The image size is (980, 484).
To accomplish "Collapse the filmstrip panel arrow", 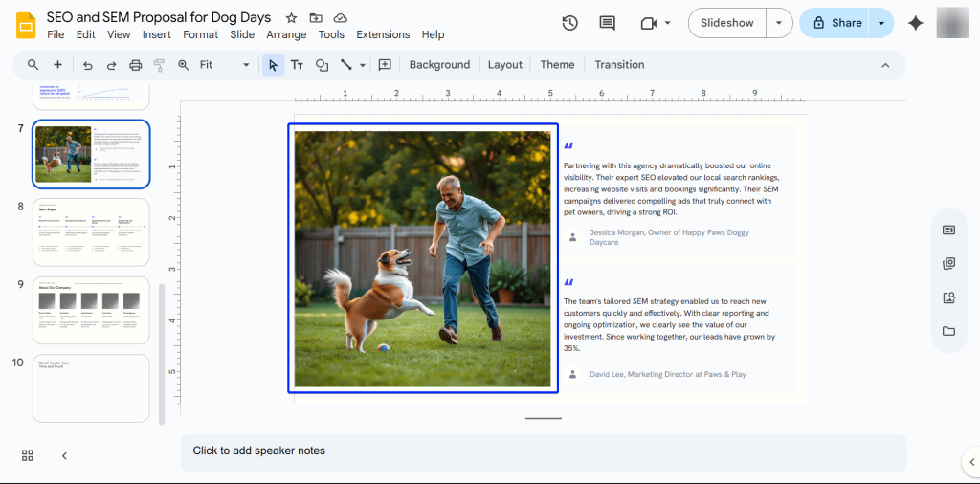I will [x=64, y=455].
